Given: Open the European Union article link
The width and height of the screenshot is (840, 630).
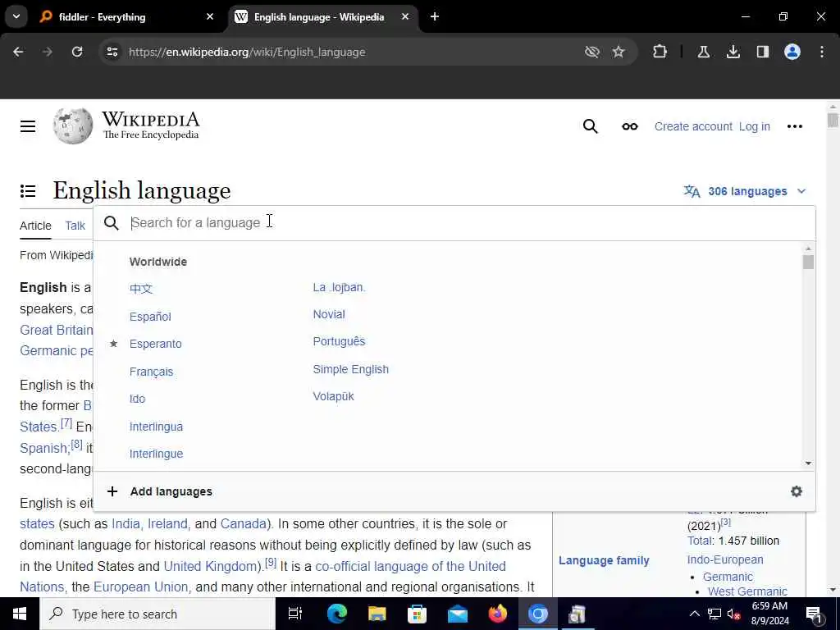Looking at the screenshot, I should (141, 587).
